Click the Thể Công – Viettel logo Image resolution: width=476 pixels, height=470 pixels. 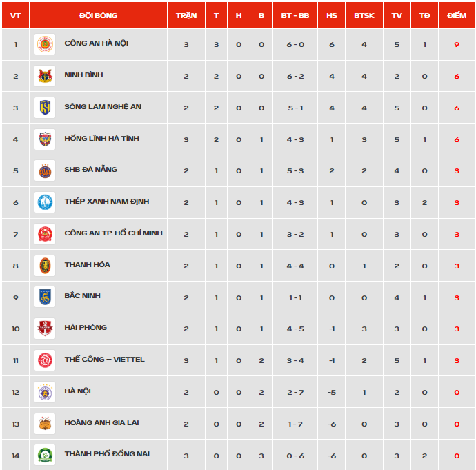pyautogui.click(x=45, y=360)
